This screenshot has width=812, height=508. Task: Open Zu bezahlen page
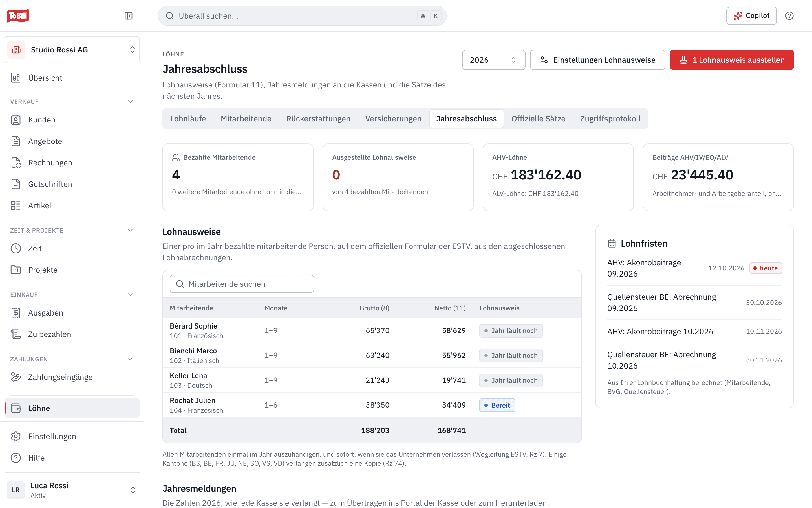click(x=72, y=334)
